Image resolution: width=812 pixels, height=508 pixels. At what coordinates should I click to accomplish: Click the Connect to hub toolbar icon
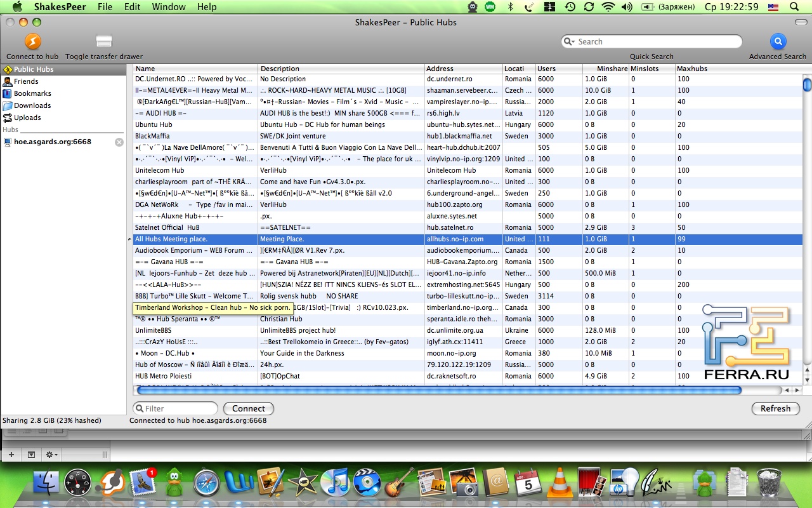[32, 42]
